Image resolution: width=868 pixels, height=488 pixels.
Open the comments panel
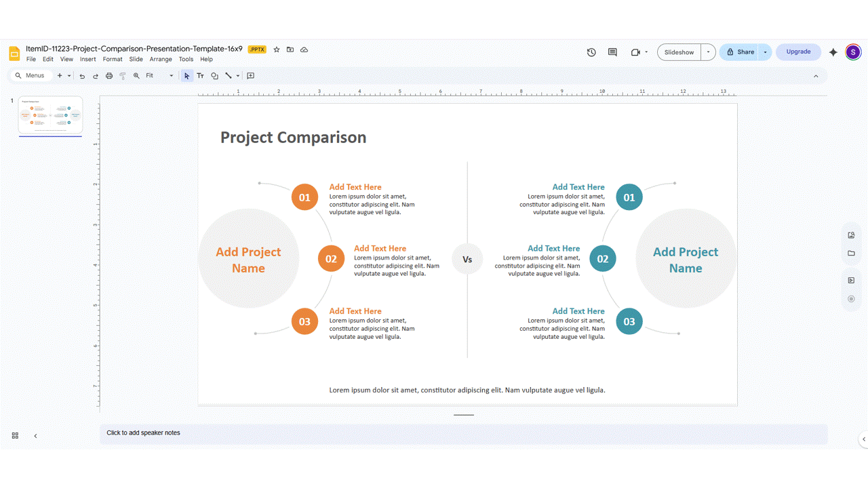612,52
